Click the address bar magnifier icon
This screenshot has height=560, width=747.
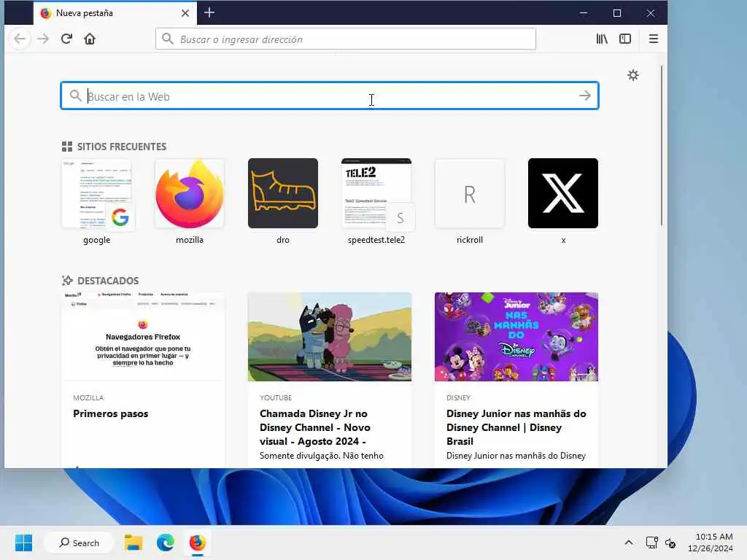click(x=167, y=39)
